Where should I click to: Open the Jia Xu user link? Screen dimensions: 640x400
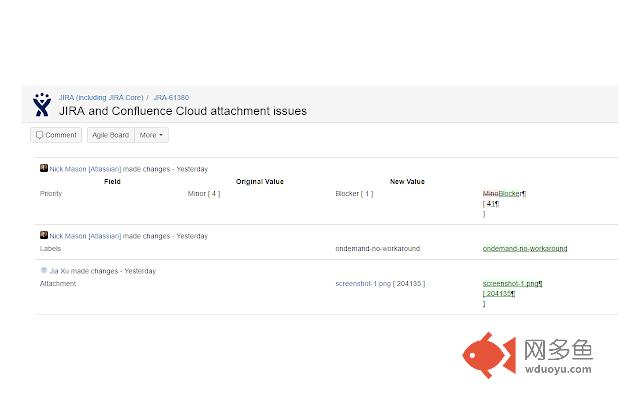point(59,271)
